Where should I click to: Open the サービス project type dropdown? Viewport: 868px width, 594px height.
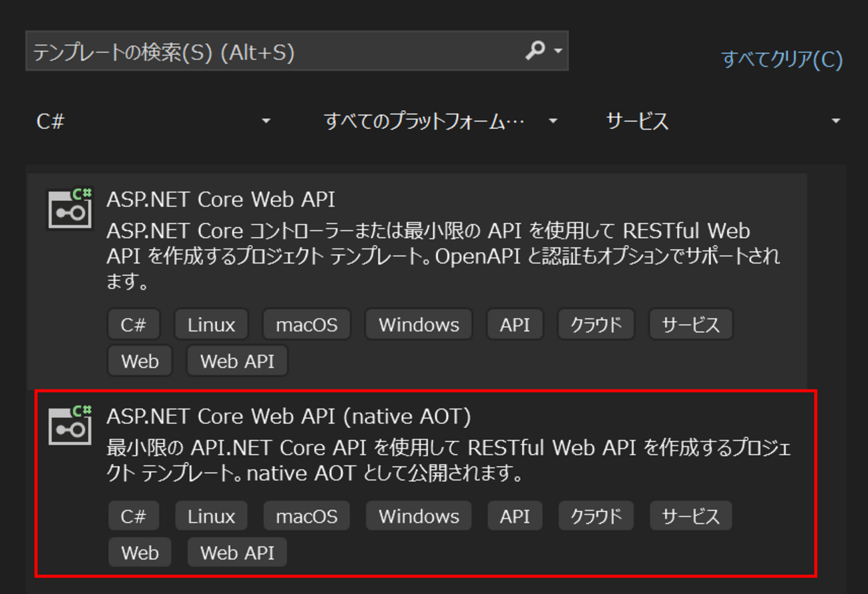(723, 121)
